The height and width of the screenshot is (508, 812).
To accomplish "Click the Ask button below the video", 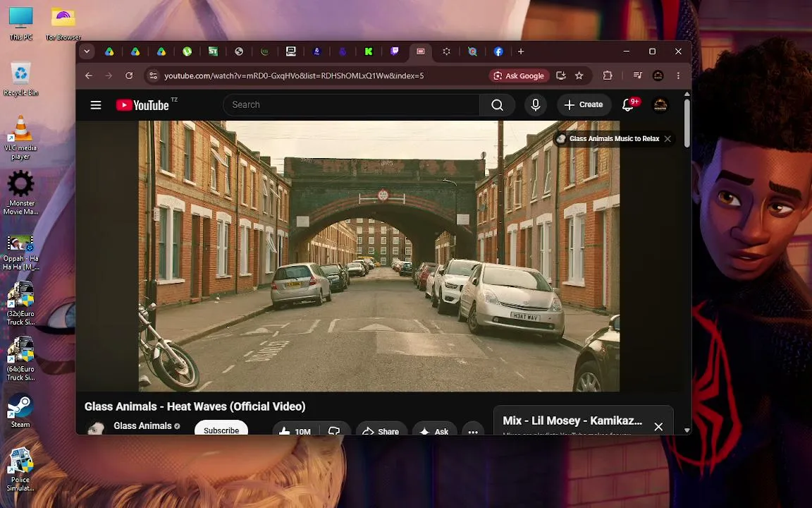I will [434, 431].
